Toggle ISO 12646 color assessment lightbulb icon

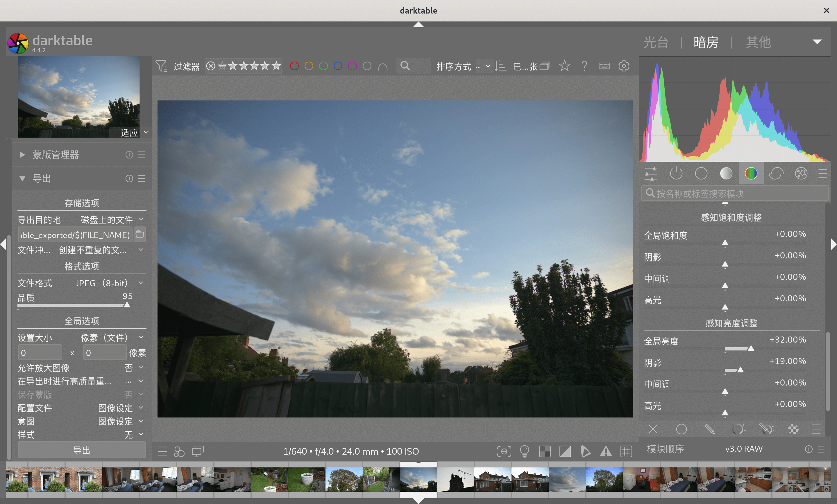(524, 451)
